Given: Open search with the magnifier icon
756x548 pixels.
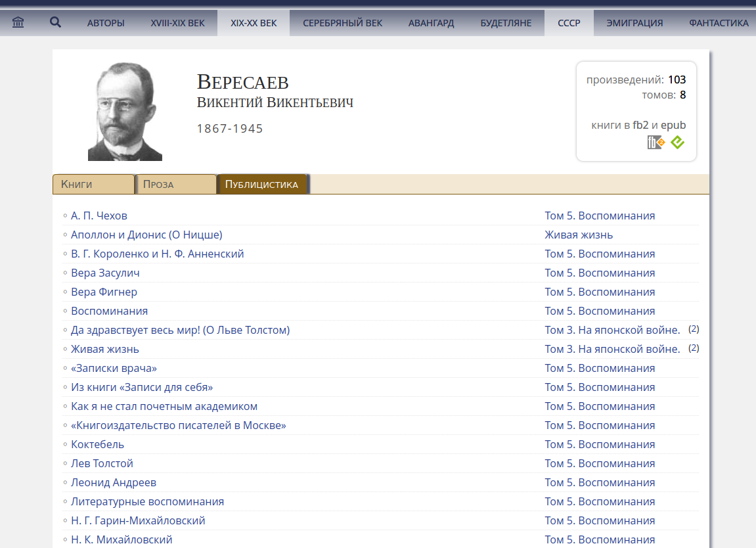Looking at the screenshot, I should (x=56, y=23).
